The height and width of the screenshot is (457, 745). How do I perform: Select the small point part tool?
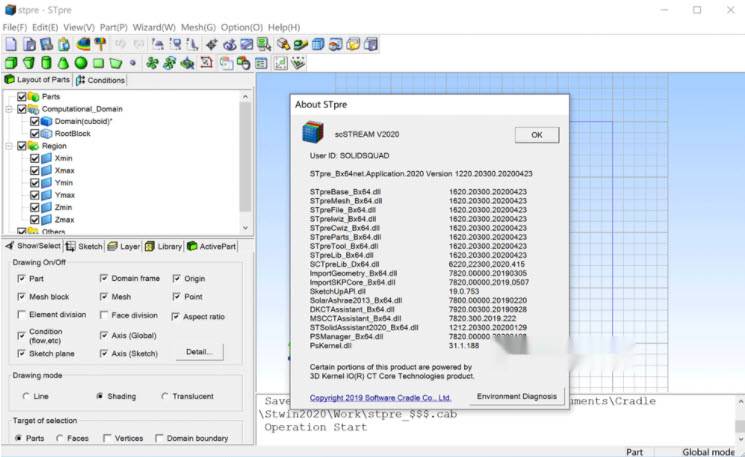click(x=133, y=62)
